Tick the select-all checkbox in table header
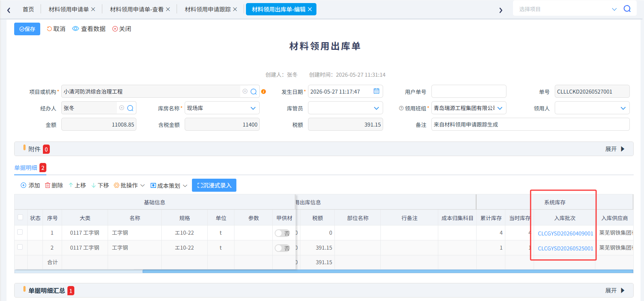This screenshot has width=644, height=301. tap(20, 217)
